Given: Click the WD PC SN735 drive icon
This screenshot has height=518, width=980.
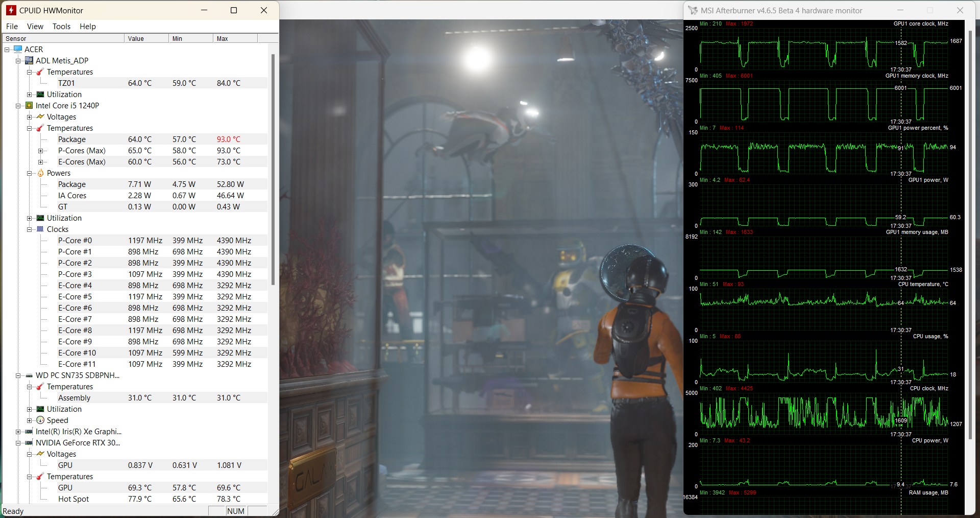Looking at the screenshot, I should tap(30, 375).
